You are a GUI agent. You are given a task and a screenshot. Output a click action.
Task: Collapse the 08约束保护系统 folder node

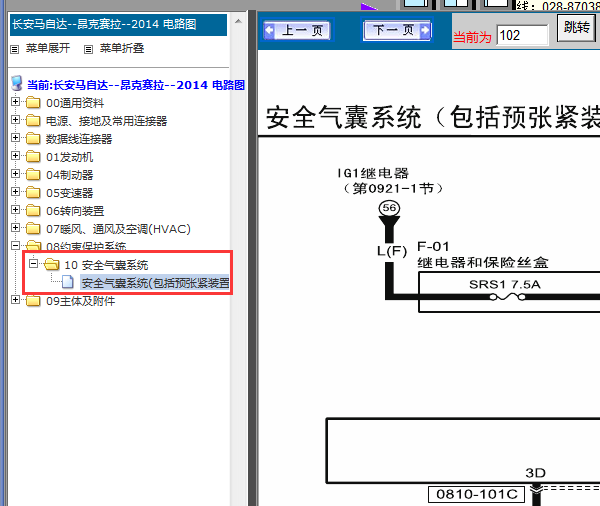pyautogui.click(x=15, y=246)
